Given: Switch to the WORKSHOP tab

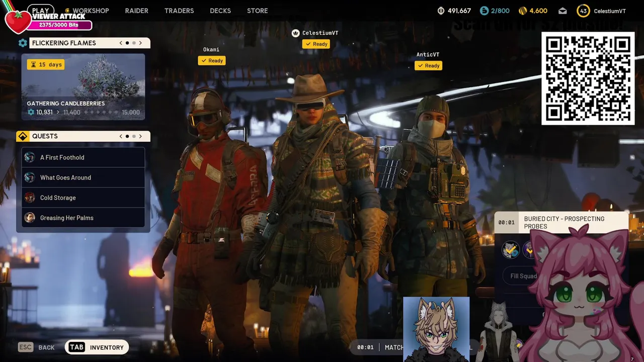Looking at the screenshot, I should tap(91, 11).
